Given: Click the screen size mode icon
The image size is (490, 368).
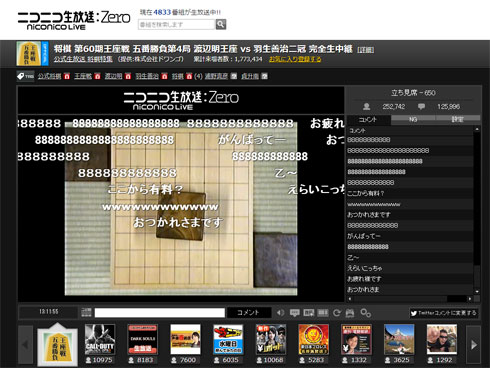Looking at the screenshot, I should coord(309,313).
